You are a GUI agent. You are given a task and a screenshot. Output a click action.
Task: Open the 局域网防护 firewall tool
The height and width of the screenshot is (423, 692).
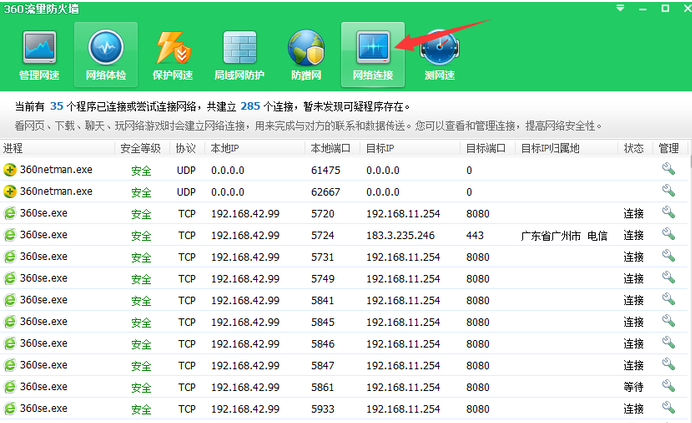pyautogui.click(x=239, y=55)
